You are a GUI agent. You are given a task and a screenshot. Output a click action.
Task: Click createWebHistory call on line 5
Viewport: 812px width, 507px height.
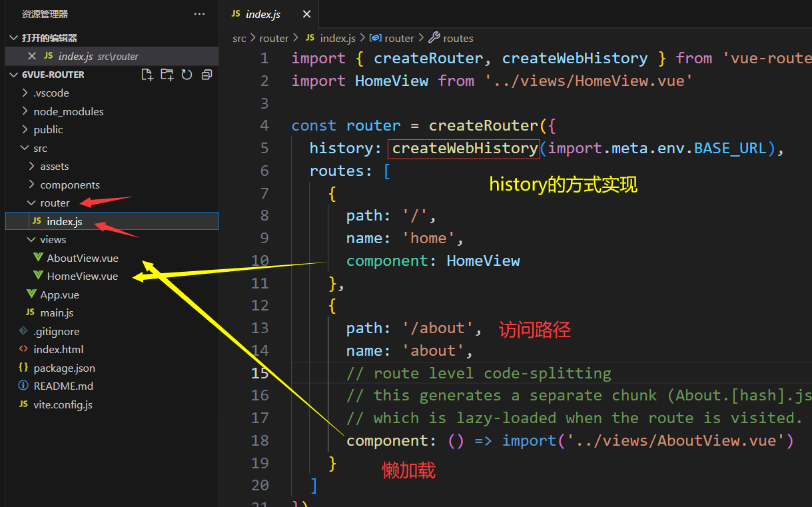[x=465, y=148]
